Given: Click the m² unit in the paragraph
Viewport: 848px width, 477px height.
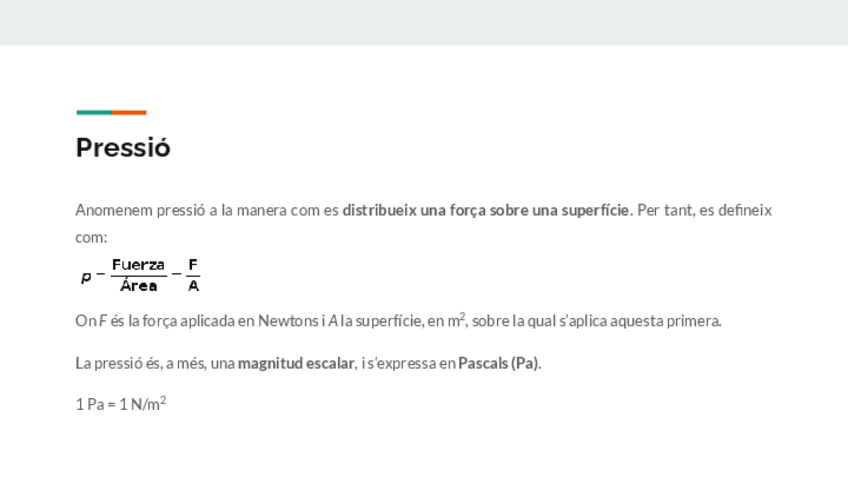Looking at the screenshot, I should (456, 320).
